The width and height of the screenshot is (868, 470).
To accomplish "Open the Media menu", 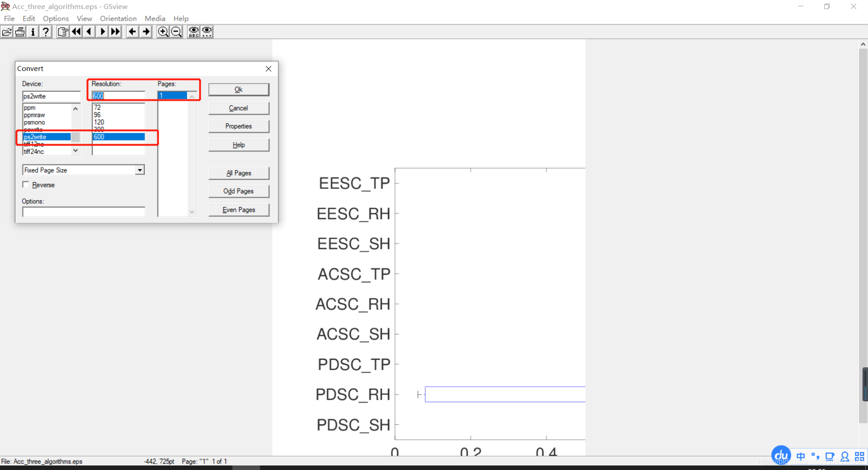I will pyautogui.click(x=155, y=19).
